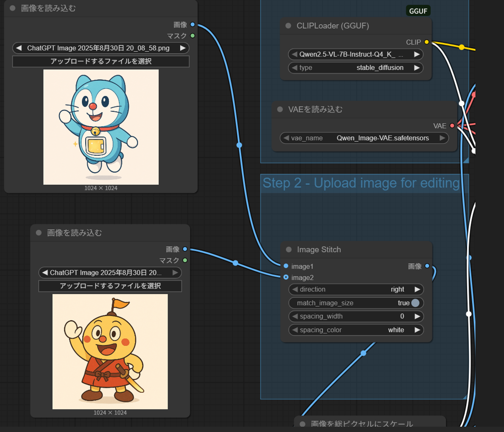
Task: Open the type dropdown showing stable_diffusion
Action: (x=355, y=68)
